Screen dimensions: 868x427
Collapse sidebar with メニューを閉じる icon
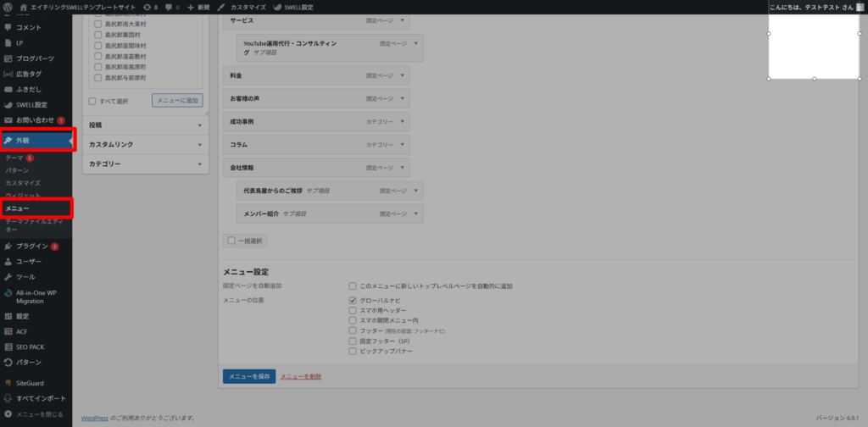click(x=8, y=414)
